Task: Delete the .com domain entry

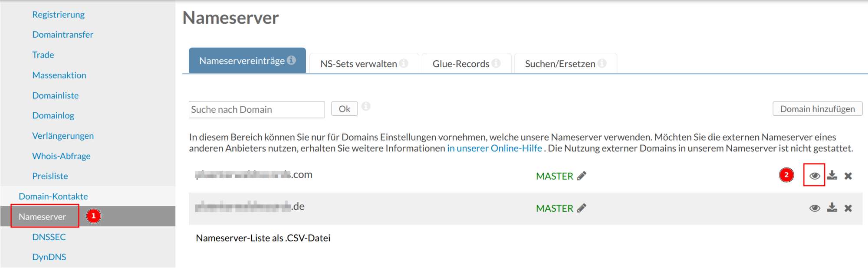Action: [x=848, y=176]
